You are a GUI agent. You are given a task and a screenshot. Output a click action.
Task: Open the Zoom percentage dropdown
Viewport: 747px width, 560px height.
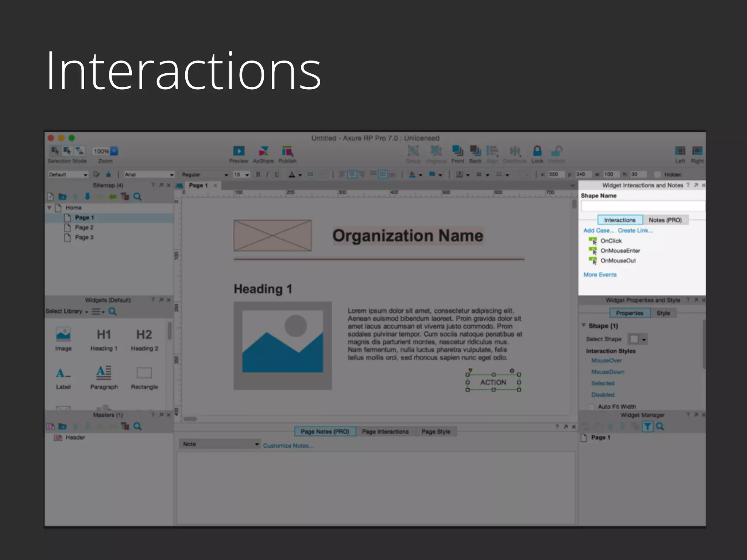click(x=114, y=151)
